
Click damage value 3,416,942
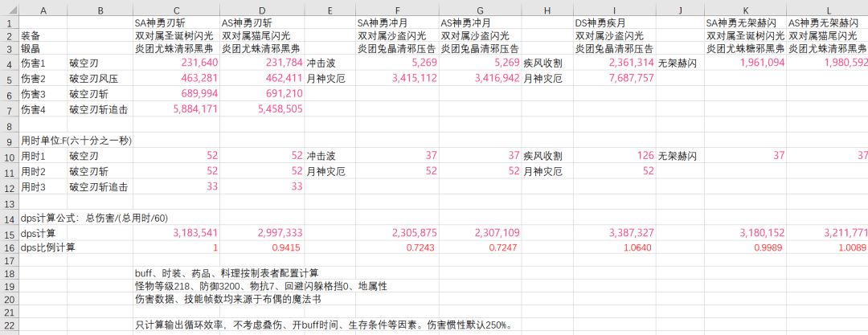pos(497,79)
